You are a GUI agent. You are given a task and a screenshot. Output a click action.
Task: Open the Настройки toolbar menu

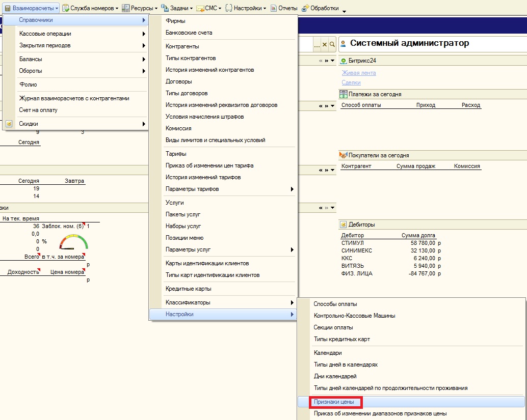click(x=246, y=8)
